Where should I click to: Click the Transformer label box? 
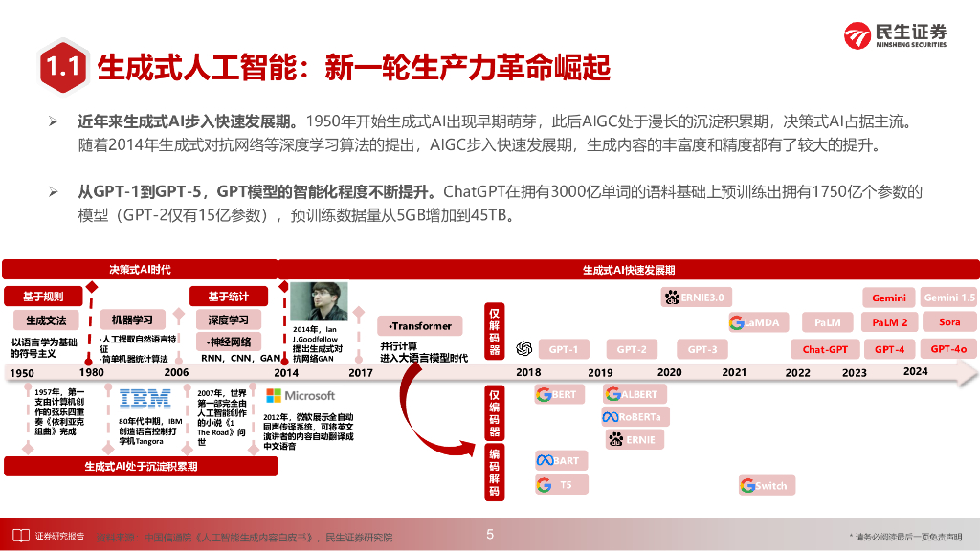(x=420, y=326)
